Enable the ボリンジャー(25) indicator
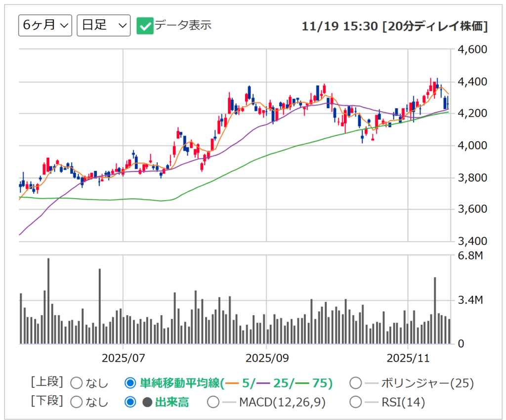 pos(356,382)
